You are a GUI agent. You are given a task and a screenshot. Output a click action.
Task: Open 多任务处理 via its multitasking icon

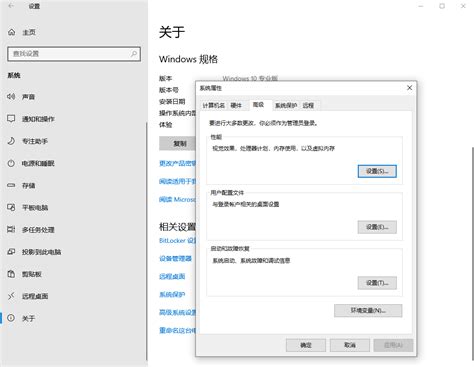[11, 229]
